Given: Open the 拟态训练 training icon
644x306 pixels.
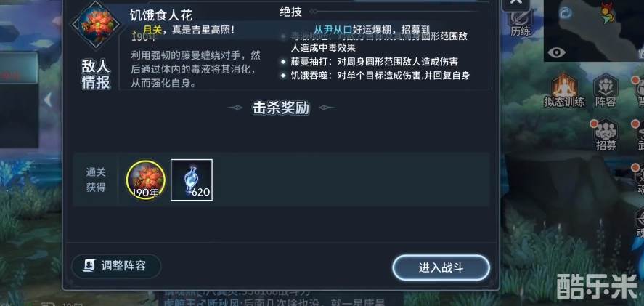Looking at the screenshot, I should pos(564,90).
